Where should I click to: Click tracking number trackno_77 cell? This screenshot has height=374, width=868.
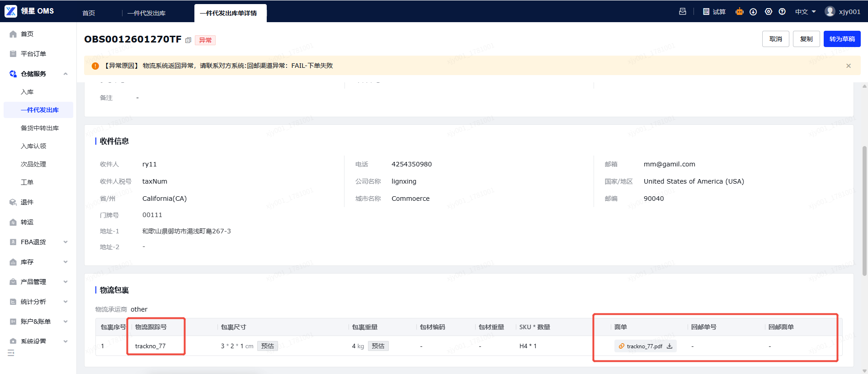point(151,346)
